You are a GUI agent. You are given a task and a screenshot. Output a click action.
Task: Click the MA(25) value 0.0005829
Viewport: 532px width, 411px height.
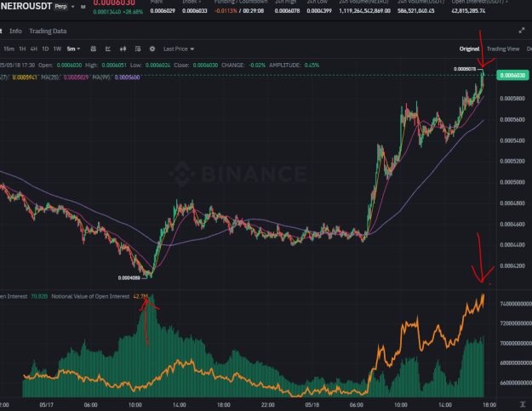76,77
